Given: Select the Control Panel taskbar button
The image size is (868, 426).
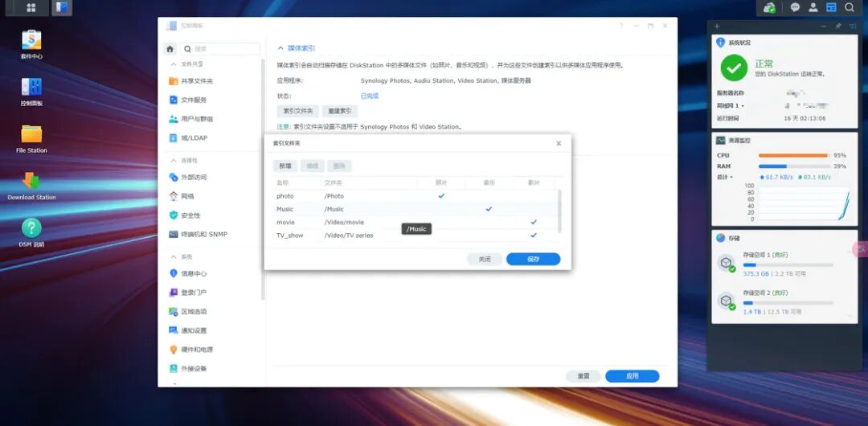Looking at the screenshot, I should click(61, 8).
